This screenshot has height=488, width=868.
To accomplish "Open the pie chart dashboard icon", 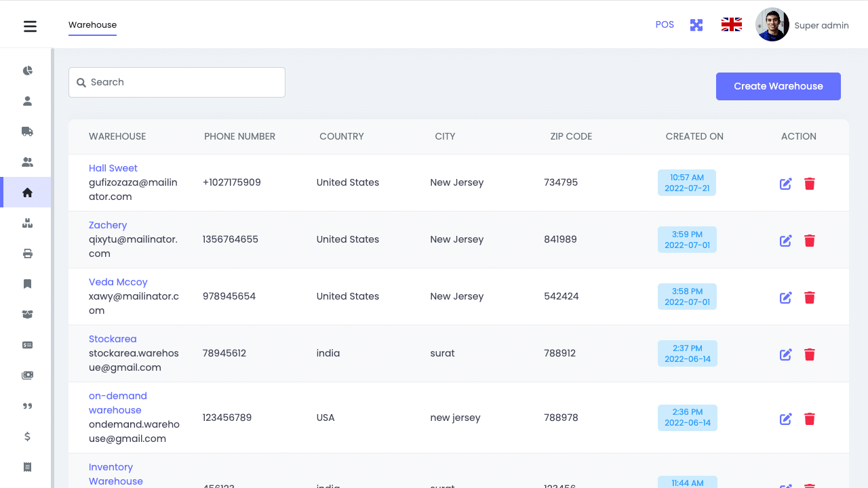I will (x=27, y=70).
